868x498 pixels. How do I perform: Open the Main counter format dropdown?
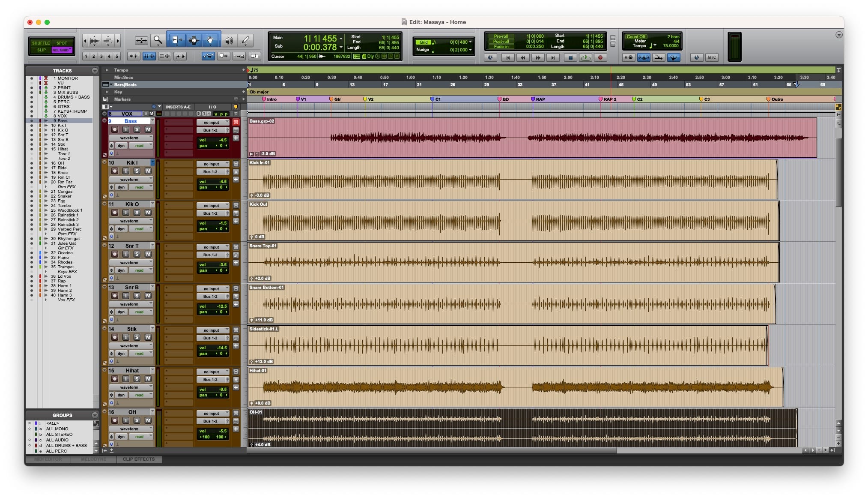(341, 39)
